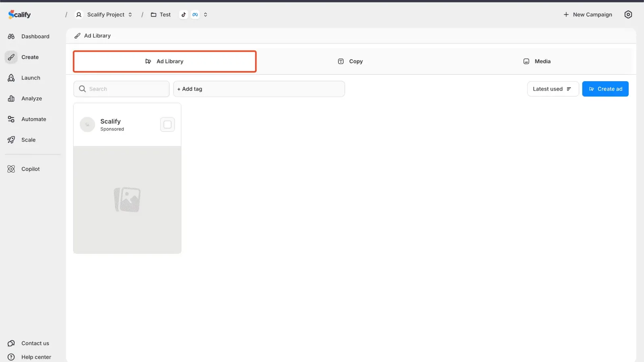Open the settings gear in the top bar

point(628,14)
